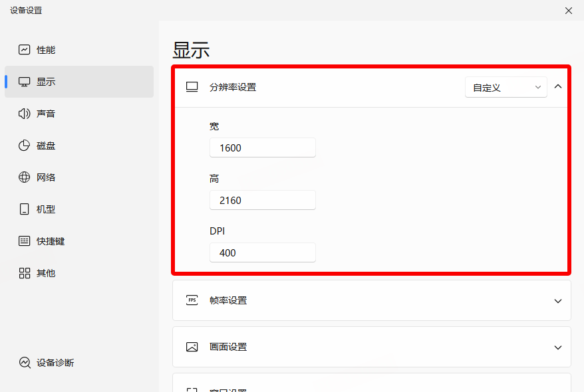Click the DPI field showing 400
The height and width of the screenshot is (392, 584).
tap(262, 252)
